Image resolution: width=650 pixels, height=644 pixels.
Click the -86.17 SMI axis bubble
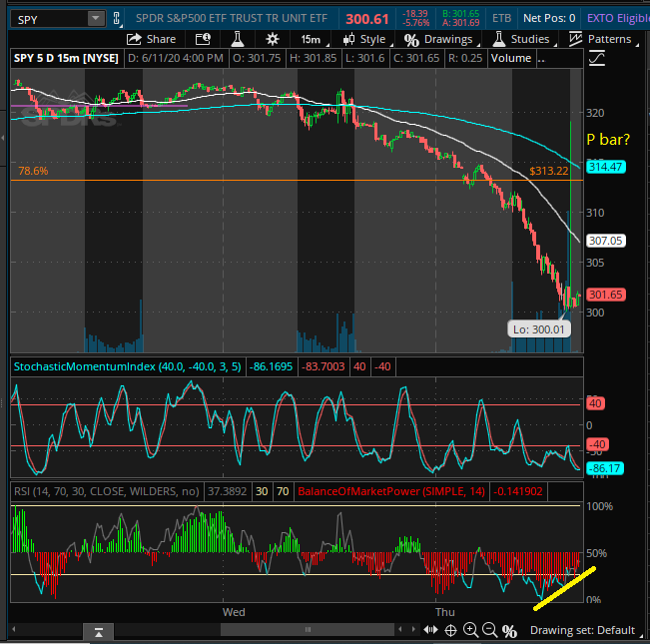pyautogui.click(x=605, y=468)
